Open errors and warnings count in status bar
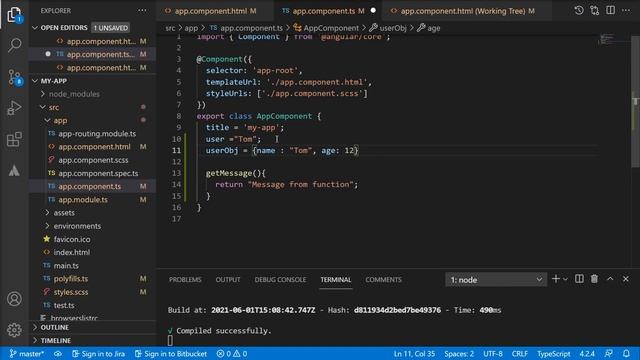 [231, 353]
